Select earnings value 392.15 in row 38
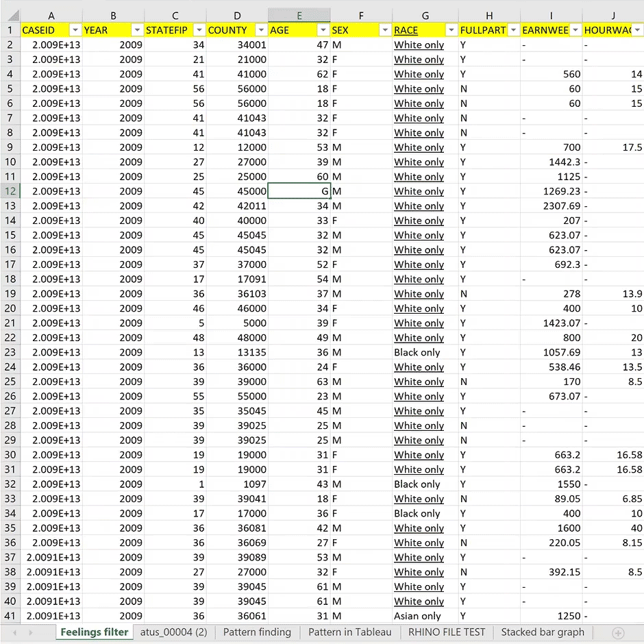The width and height of the screenshot is (644, 644). click(552, 571)
